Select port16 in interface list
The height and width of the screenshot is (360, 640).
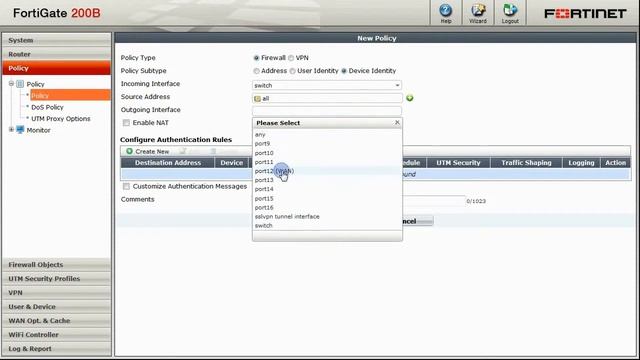[264, 207]
